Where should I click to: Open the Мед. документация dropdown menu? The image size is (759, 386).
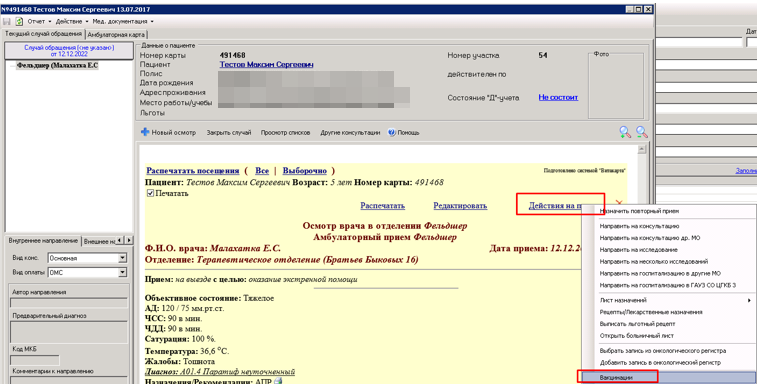(123, 21)
